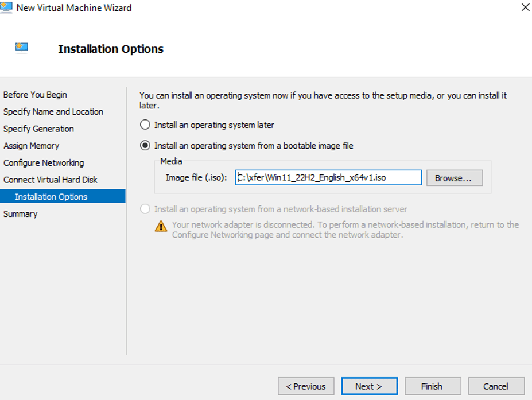Screen dimensions: 532x400
Task: Jump to the Summary step
Action: [20, 214]
